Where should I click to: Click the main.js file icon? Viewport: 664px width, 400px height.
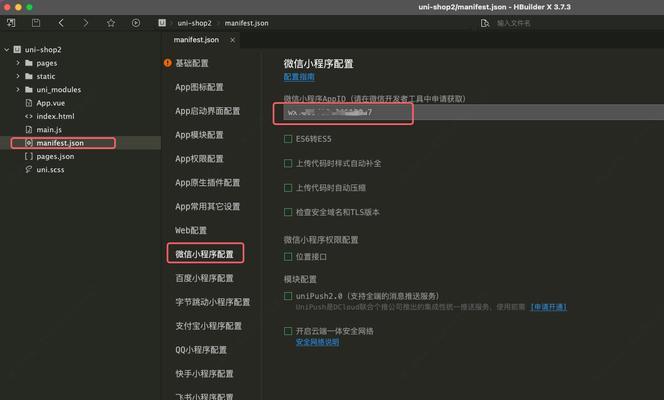pos(29,130)
